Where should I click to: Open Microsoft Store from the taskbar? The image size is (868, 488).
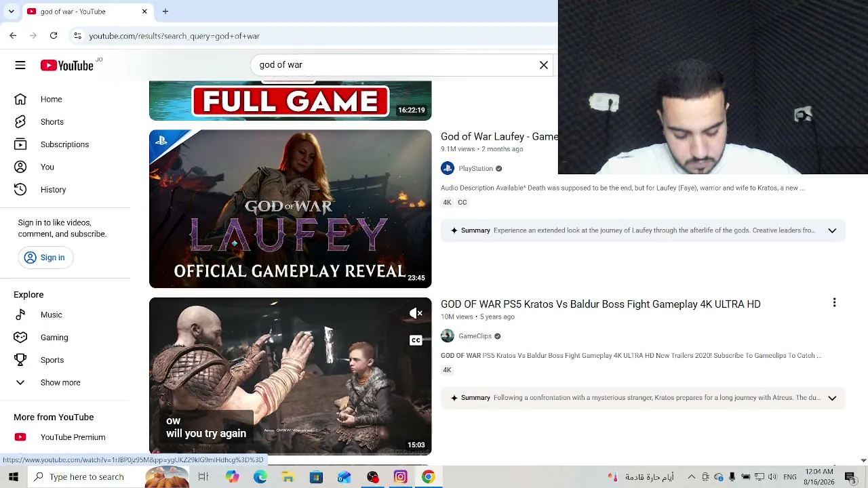click(316, 477)
